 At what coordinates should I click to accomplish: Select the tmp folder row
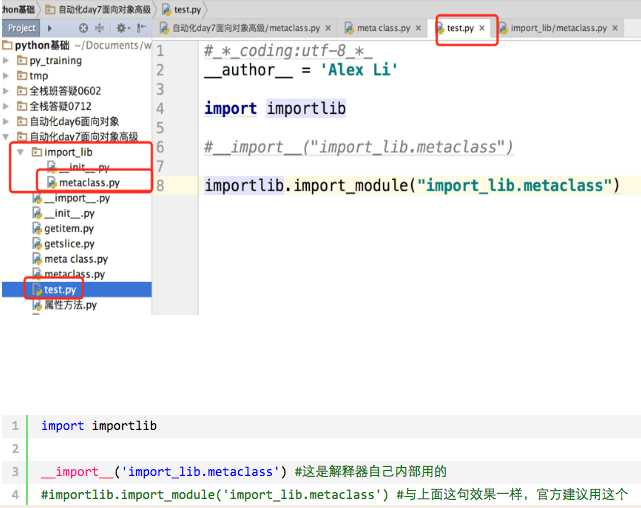(77, 76)
